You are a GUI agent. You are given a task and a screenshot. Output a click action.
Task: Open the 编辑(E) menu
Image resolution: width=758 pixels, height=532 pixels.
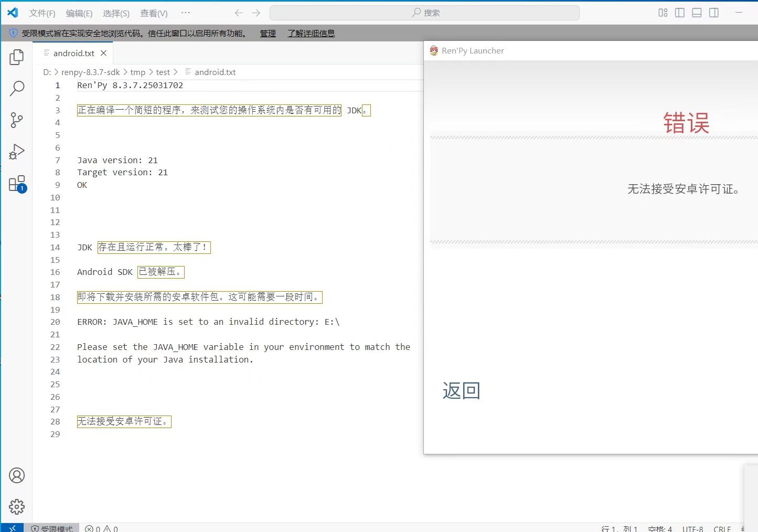point(79,13)
